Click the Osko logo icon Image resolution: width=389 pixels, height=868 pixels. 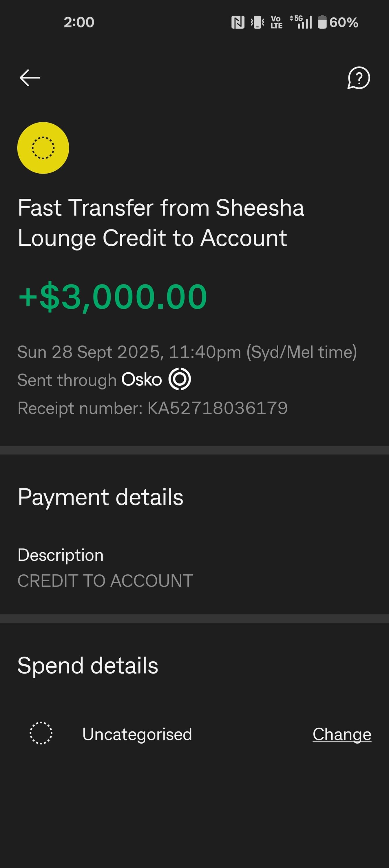(x=180, y=379)
